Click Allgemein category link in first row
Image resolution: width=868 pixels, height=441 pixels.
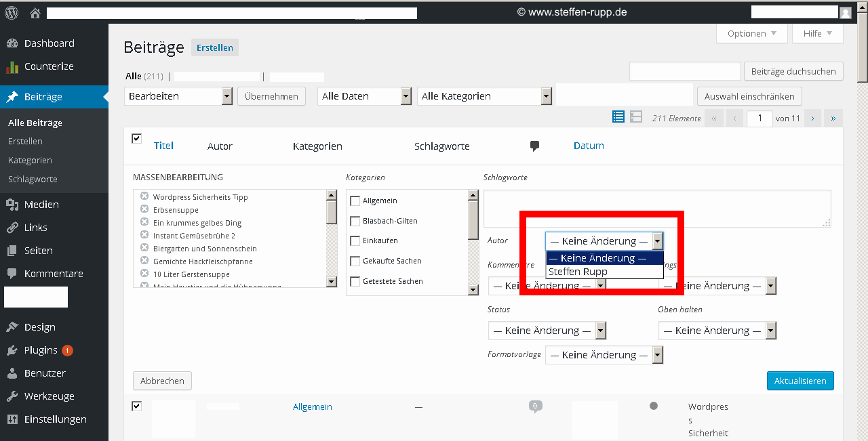(313, 406)
